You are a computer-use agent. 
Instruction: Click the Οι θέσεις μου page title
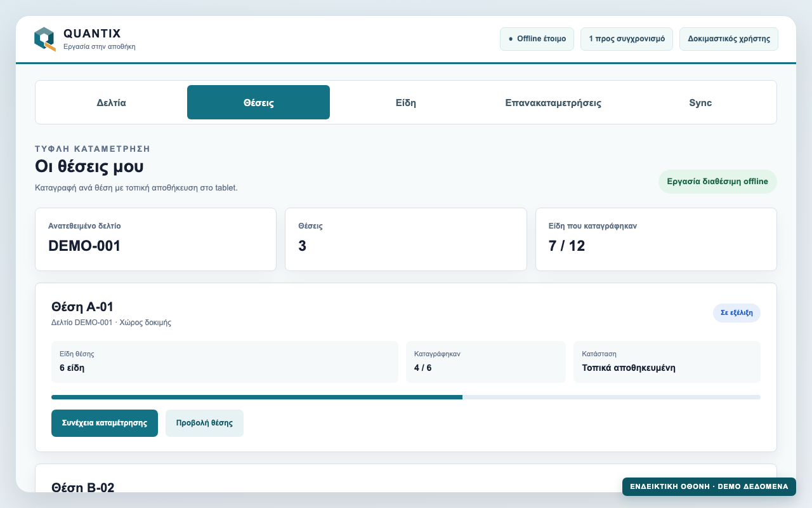pyautogui.click(x=89, y=167)
